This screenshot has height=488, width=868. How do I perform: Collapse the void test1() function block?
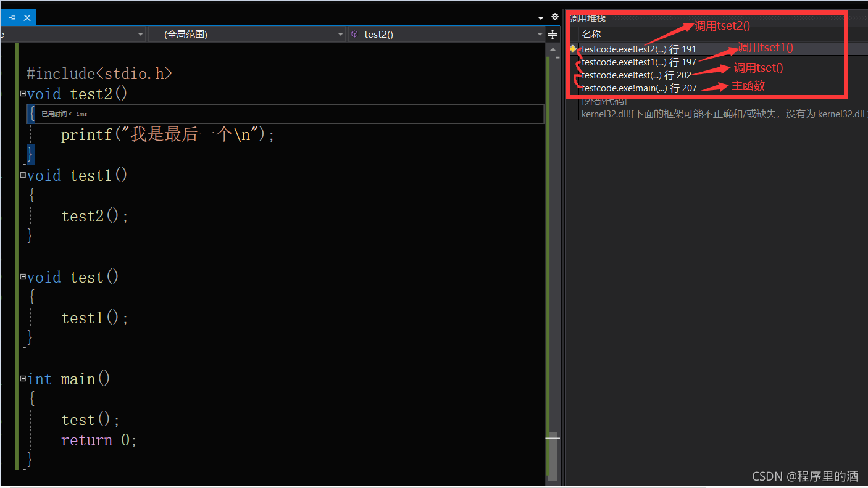[x=23, y=175]
